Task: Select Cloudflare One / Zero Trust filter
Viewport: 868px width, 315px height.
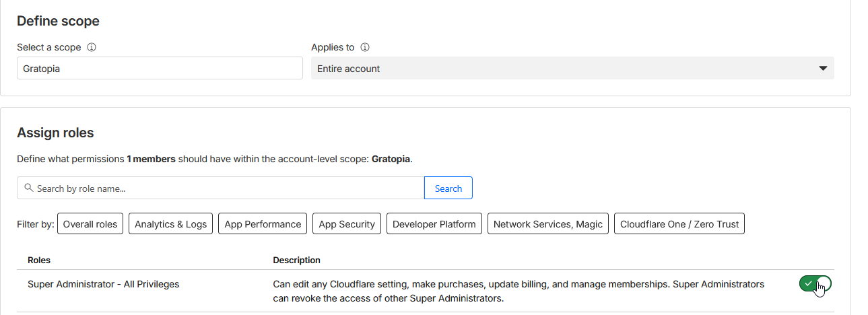Action: (679, 224)
